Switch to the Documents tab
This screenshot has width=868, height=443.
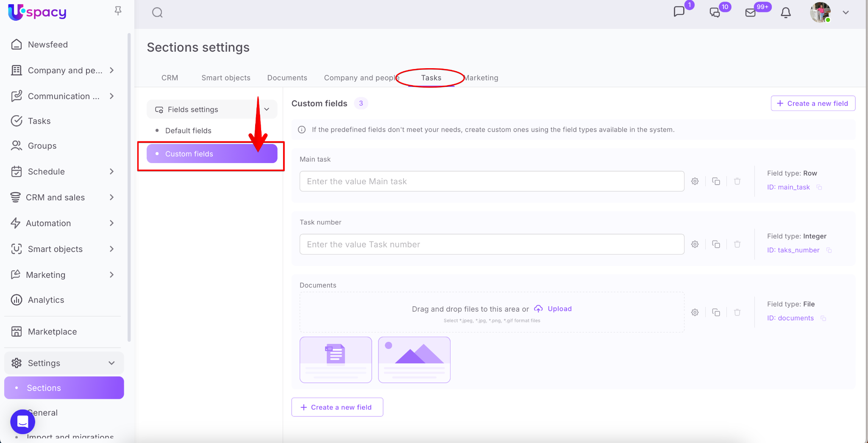[287, 78]
